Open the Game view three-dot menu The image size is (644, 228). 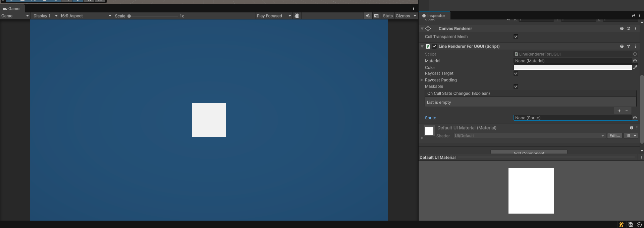tap(414, 8)
